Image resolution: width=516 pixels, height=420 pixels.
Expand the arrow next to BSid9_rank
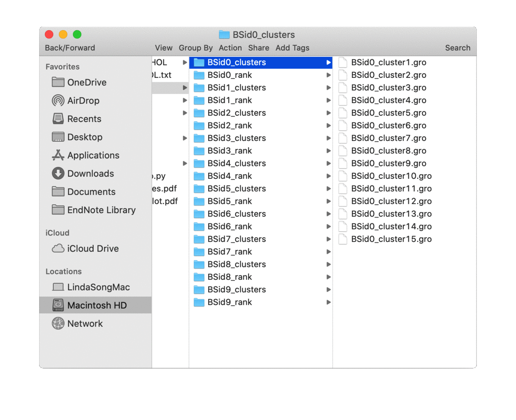coord(329,302)
